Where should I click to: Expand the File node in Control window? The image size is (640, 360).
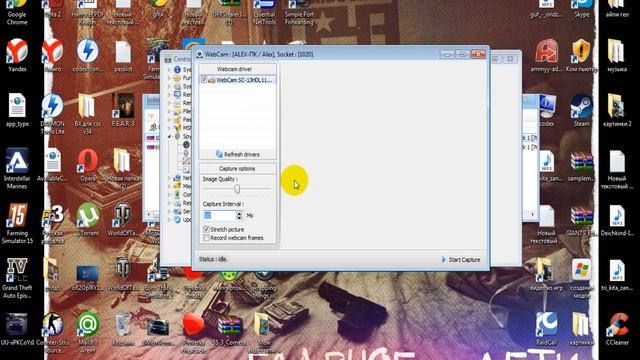click(x=169, y=111)
